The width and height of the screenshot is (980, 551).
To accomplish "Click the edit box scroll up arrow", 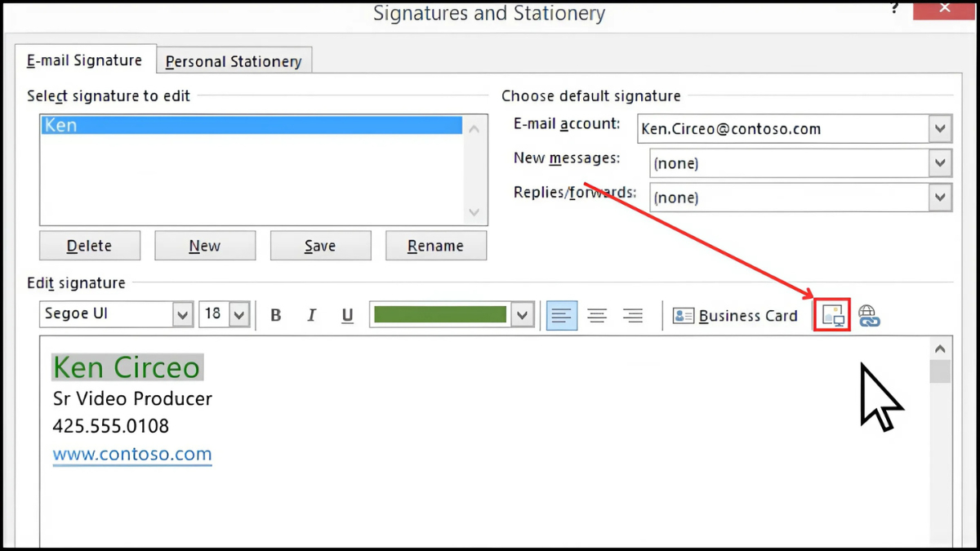I will pos(940,349).
